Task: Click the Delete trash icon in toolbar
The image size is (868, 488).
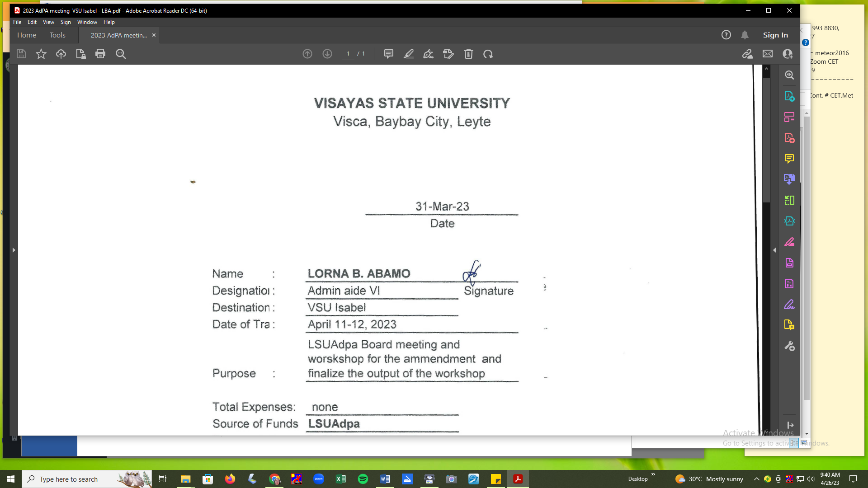Action: [x=468, y=54]
